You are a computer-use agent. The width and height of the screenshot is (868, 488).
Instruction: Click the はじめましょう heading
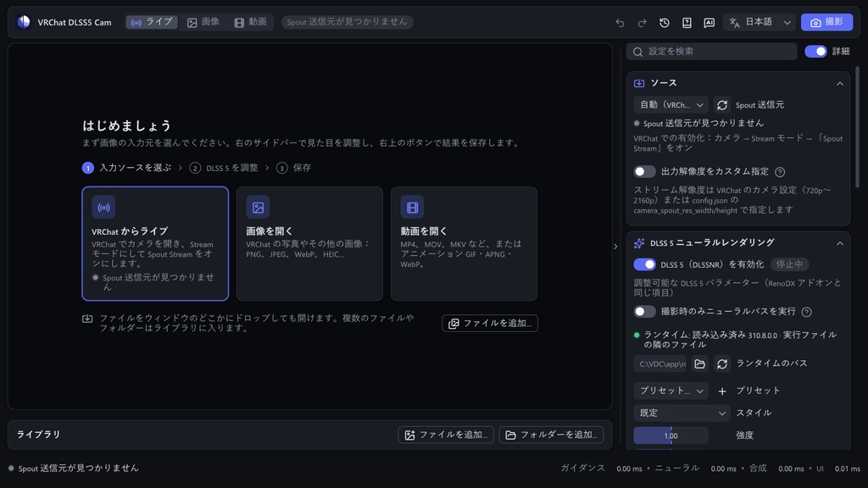pos(127,126)
